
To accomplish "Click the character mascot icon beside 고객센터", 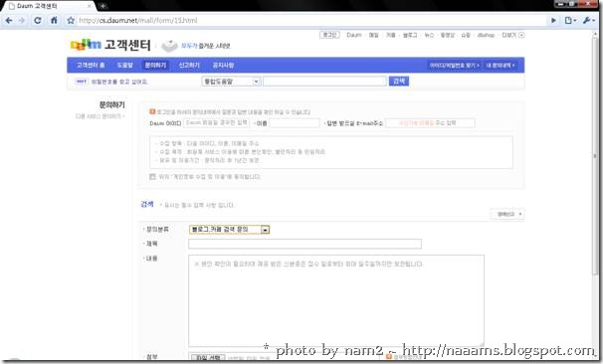I will point(169,46).
